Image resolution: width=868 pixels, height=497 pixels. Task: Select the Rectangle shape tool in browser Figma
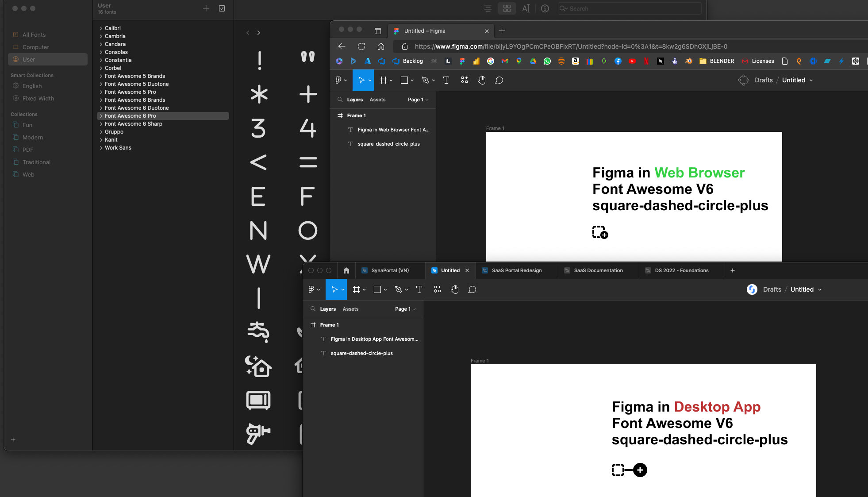(404, 80)
